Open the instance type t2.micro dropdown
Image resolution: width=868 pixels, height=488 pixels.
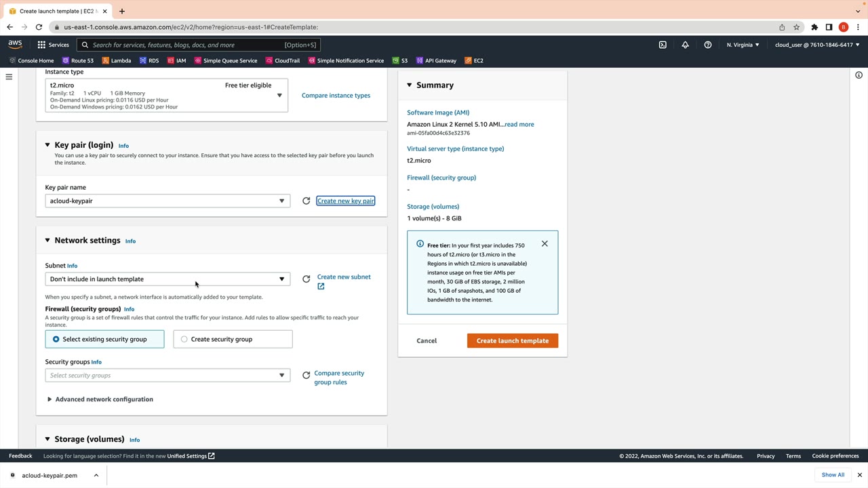click(x=167, y=96)
